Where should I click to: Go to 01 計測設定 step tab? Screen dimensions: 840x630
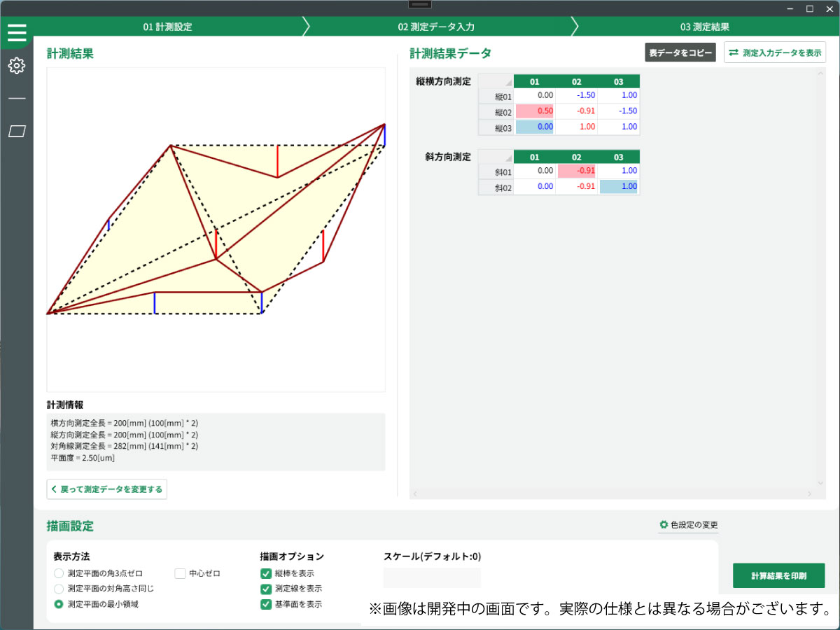point(167,27)
